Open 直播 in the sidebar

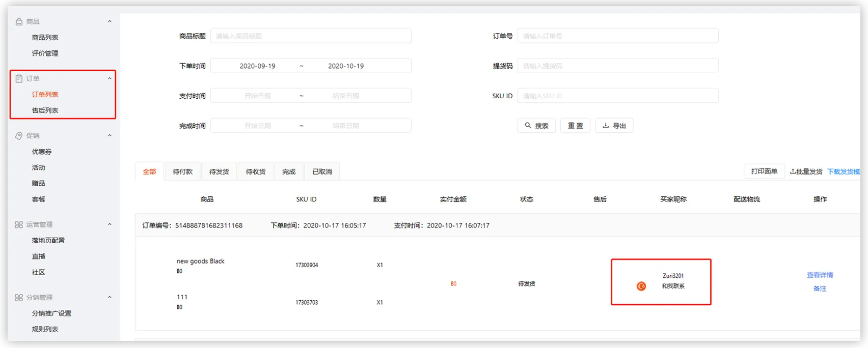tap(38, 256)
